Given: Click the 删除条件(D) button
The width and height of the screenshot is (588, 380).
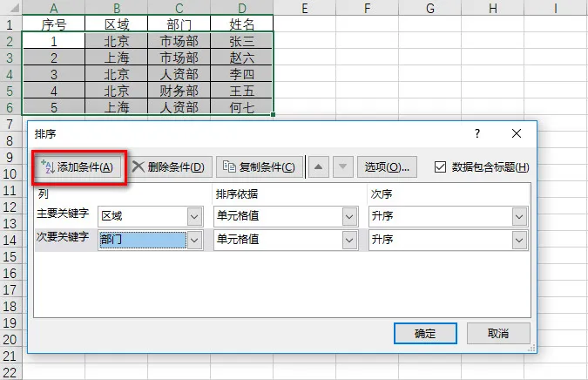Looking at the screenshot, I should pos(171,167).
